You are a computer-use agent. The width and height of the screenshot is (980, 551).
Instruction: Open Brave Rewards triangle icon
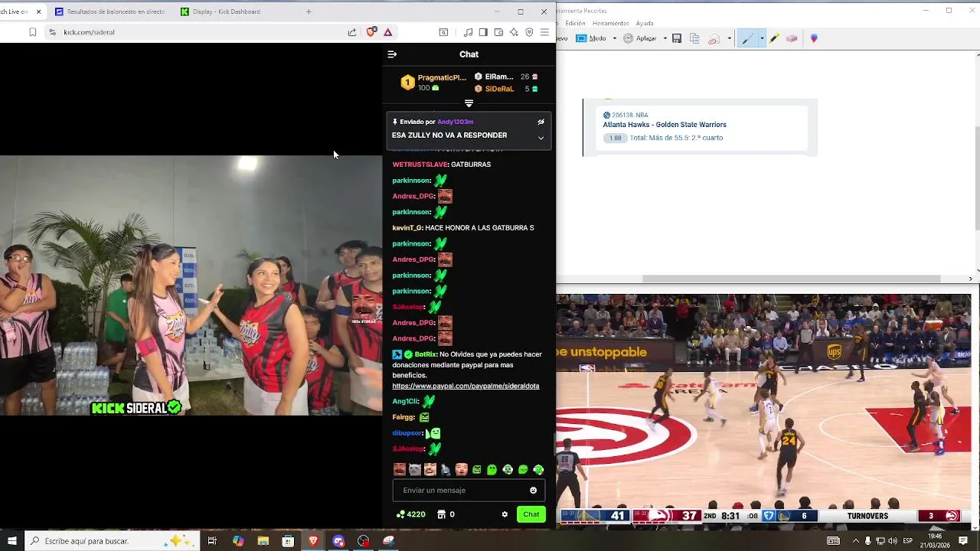388,32
